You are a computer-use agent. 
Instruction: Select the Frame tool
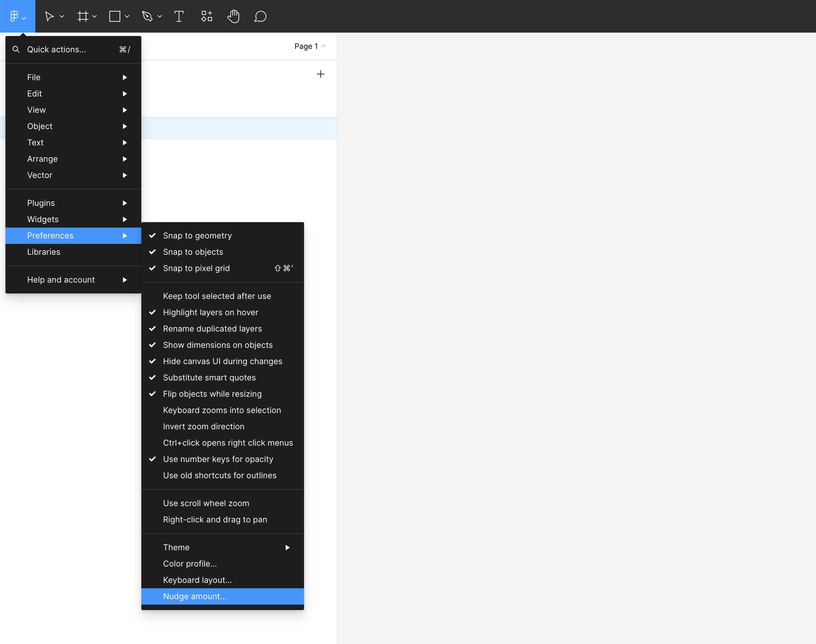(83, 16)
